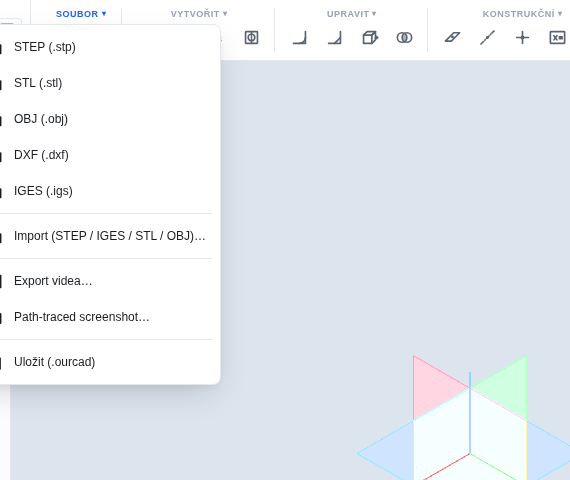Add a construction point with plus icon
This screenshot has height=480, width=570.
tap(522, 37)
